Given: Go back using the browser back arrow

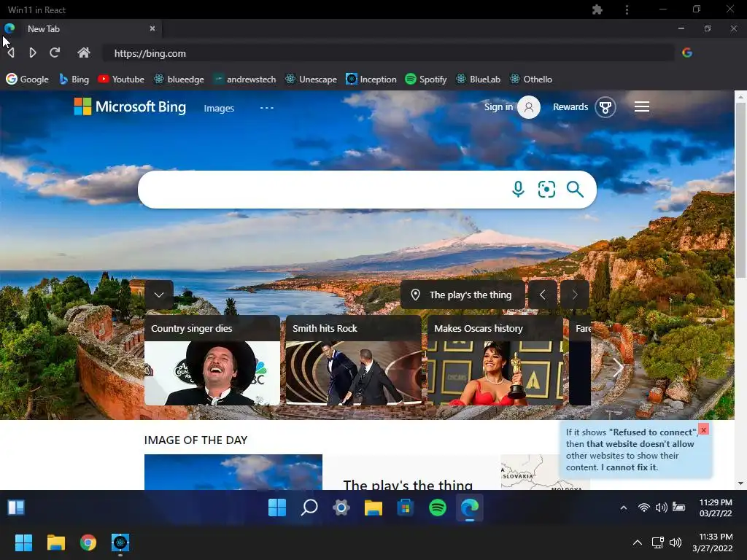Looking at the screenshot, I should pos(10,52).
